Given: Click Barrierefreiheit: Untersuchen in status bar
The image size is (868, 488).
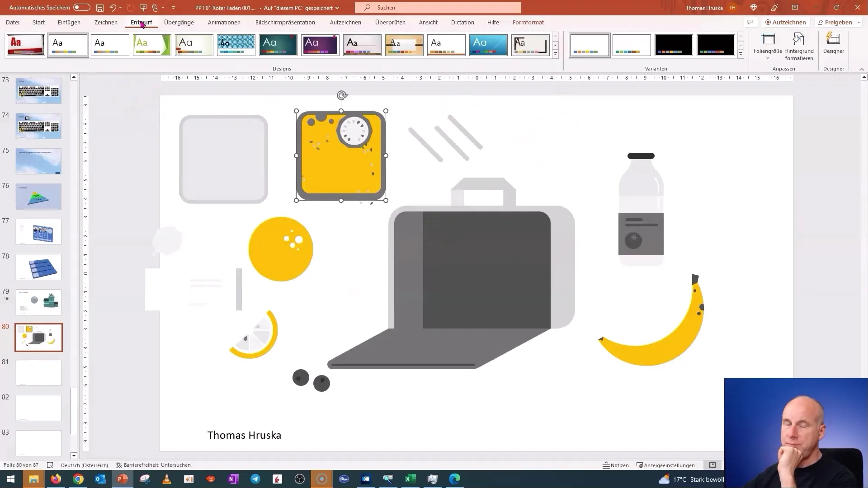Looking at the screenshot, I should point(153,465).
